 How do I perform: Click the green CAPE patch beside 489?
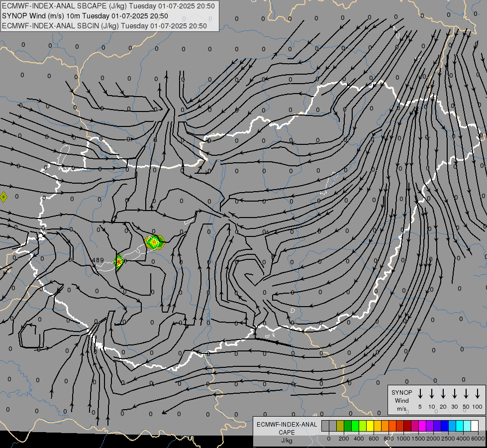(119, 262)
